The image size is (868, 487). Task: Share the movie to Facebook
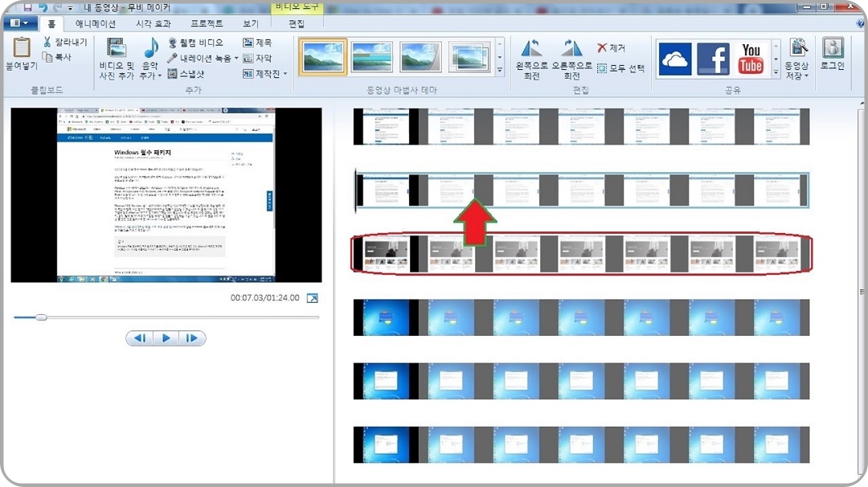coord(713,59)
